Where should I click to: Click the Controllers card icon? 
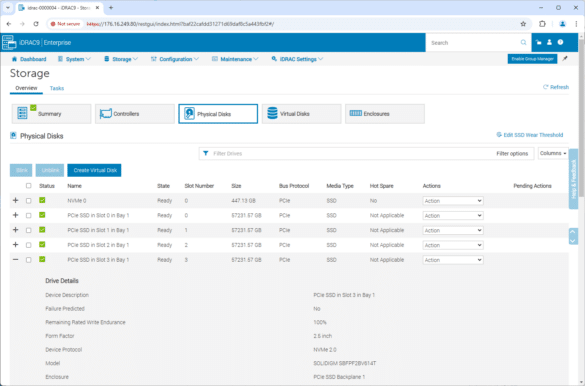pos(106,114)
